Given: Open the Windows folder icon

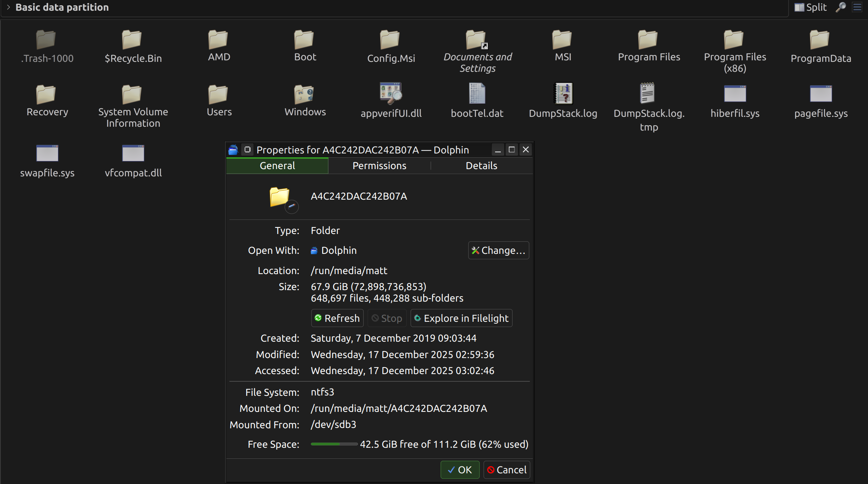Looking at the screenshot, I should 304,94.
